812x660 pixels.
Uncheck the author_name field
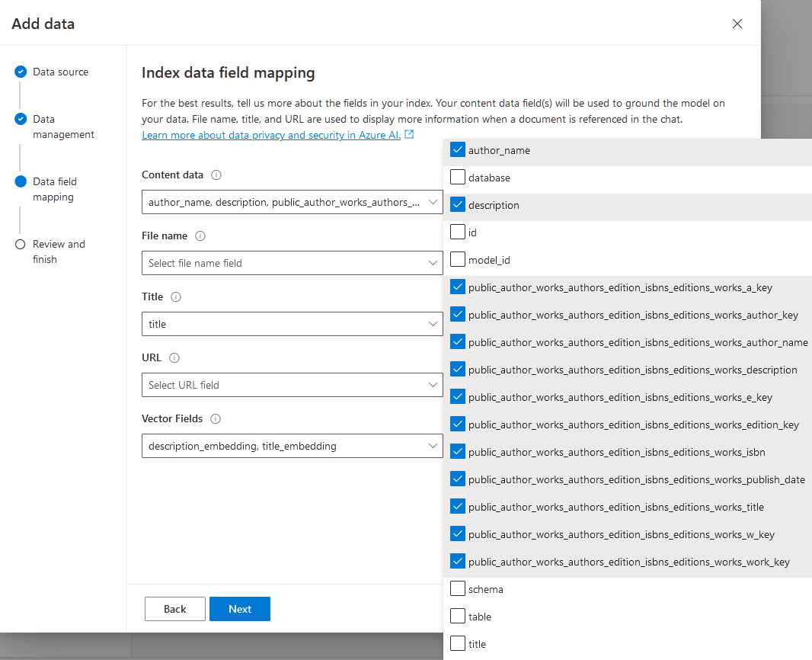pos(457,149)
